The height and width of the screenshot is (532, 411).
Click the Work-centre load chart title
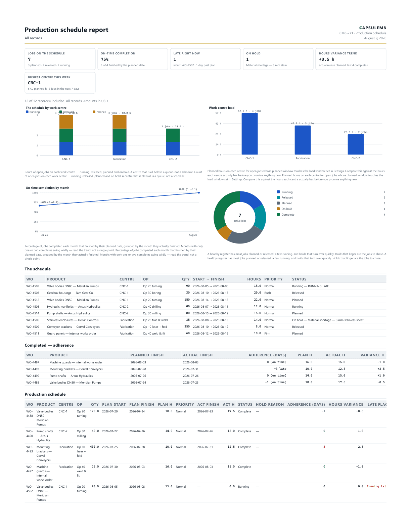pos(222,108)
